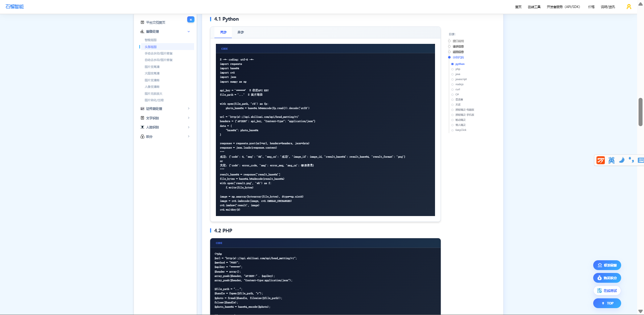Image resolution: width=644 pixels, height=315 pixels.
Task: Jump to 接口说明 in table of contents
Action: click(458, 41)
